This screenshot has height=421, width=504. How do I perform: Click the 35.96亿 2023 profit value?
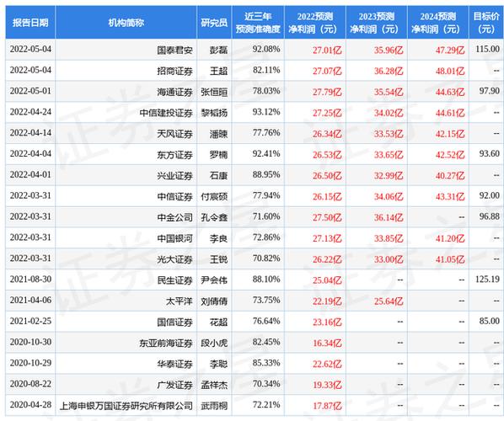click(x=389, y=50)
